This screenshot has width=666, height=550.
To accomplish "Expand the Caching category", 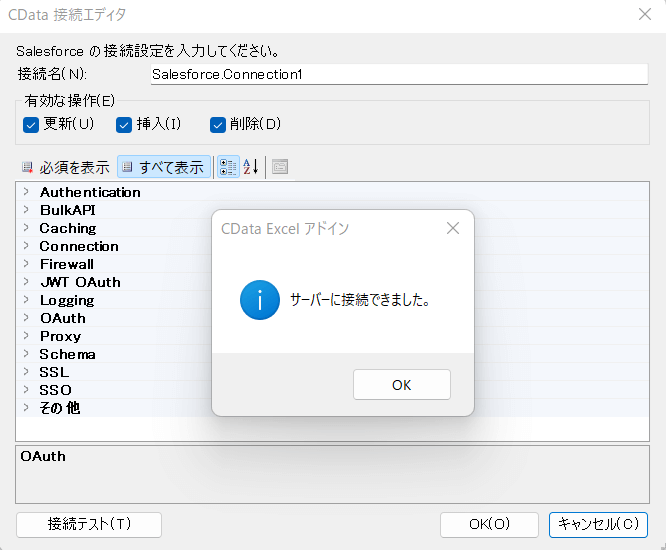I will click(x=26, y=228).
